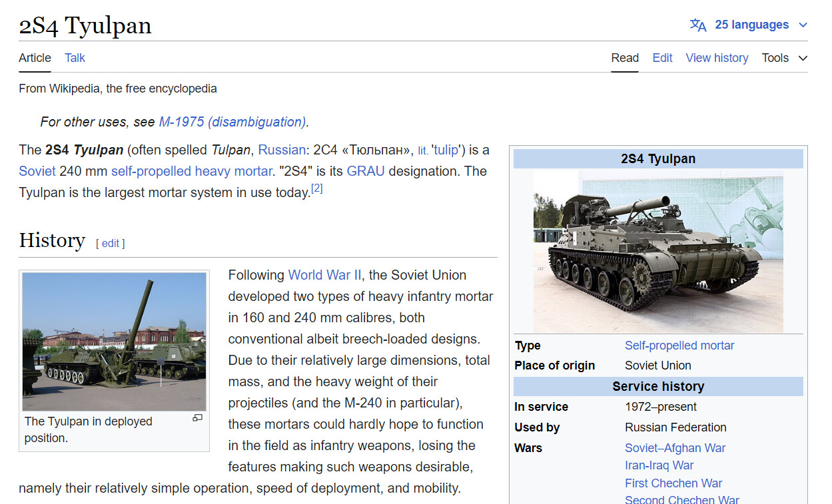Viewport: 832px width, 504px height.
Task: Click the 'Wars' infobox label
Action: pos(528,448)
